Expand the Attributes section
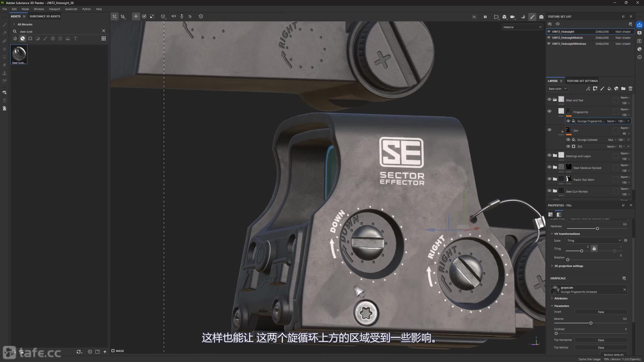The width and height of the screenshot is (644, 362). click(x=552, y=298)
